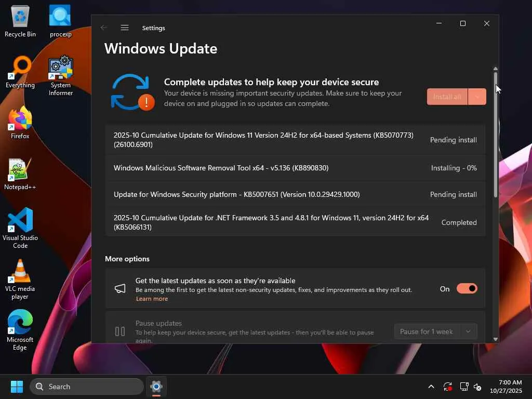The width and height of the screenshot is (532, 399).
Task: Minimize the Settings window
Action: click(x=439, y=23)
